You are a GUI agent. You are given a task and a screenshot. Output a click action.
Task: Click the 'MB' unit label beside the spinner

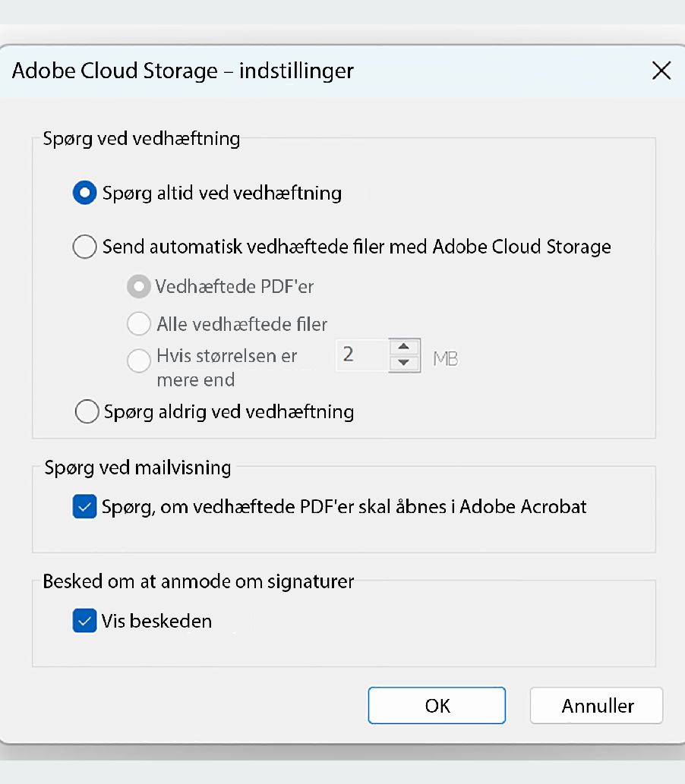(x=446, y=358)
